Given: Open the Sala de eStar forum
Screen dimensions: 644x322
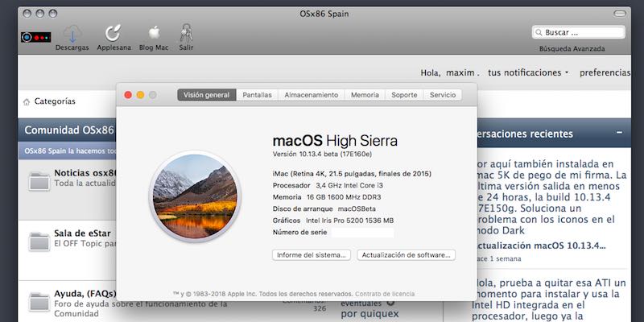Looking at the screenshot, I should [x=82, y=233].
